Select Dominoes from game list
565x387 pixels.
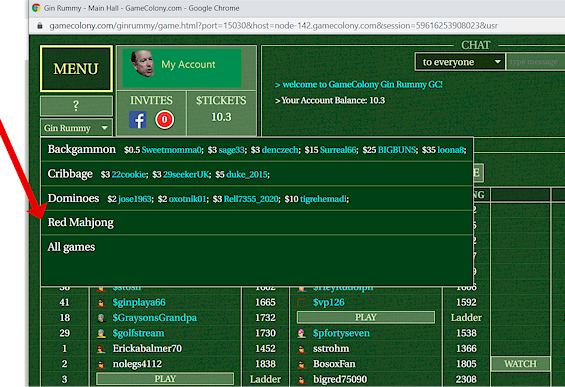(x=73, y=198)
